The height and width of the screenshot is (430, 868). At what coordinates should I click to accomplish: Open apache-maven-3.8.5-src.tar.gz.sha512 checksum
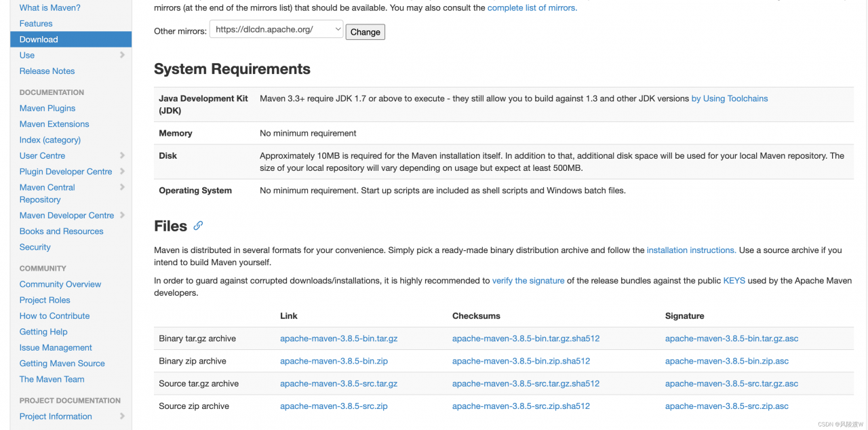526,384
